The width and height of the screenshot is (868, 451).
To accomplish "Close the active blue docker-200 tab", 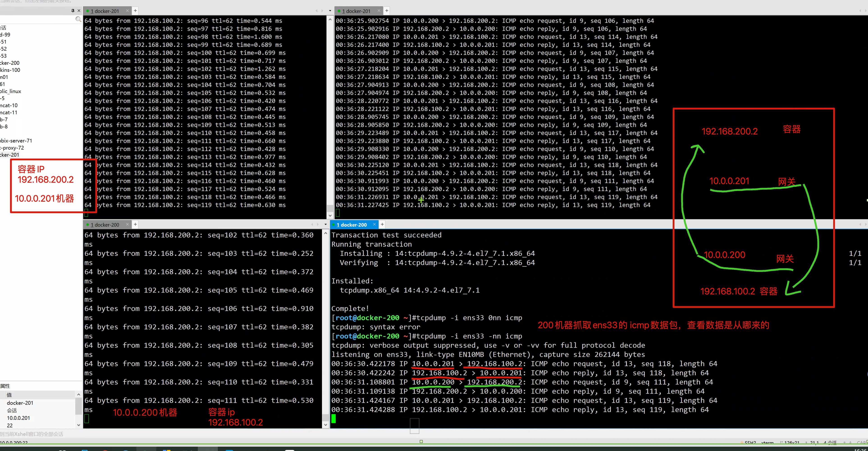I will tap(374, 224).
